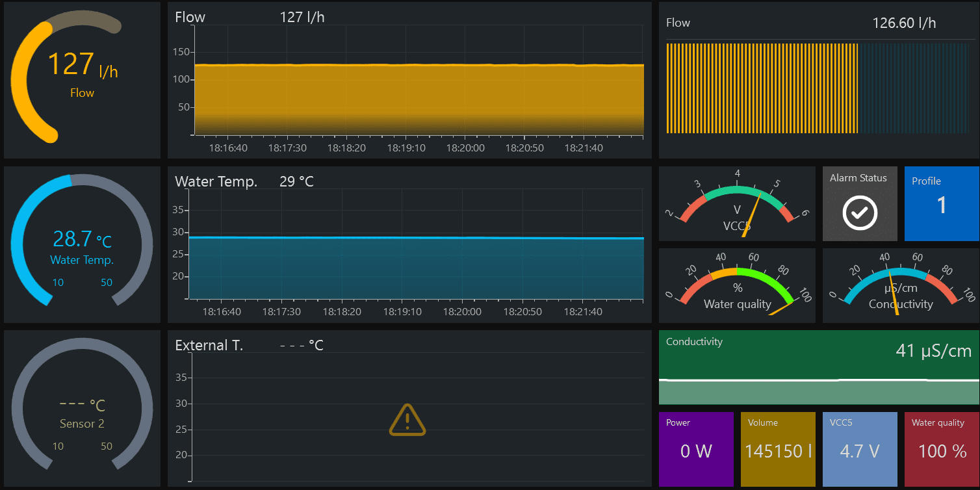Click the 28.7 °C value in Water Temp. gauge
This screenshot has height=490, width=980.
(82, 239)
